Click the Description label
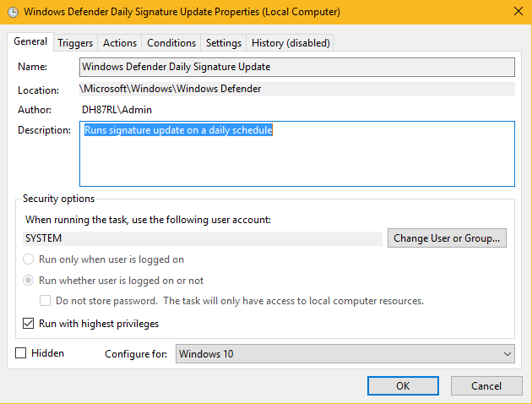Viewport: 532px width, 404px height. tap(44, 130)
